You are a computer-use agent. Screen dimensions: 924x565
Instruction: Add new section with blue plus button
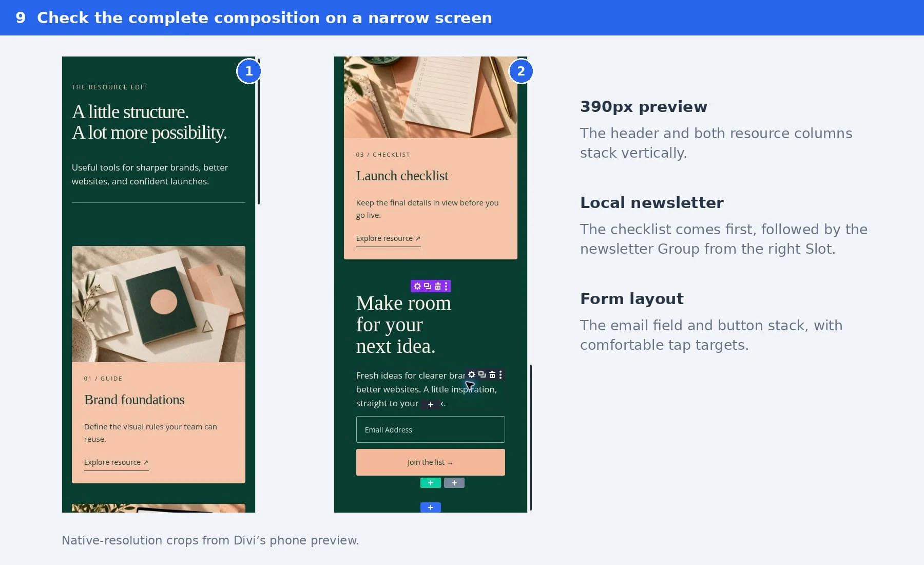point(431,507)
